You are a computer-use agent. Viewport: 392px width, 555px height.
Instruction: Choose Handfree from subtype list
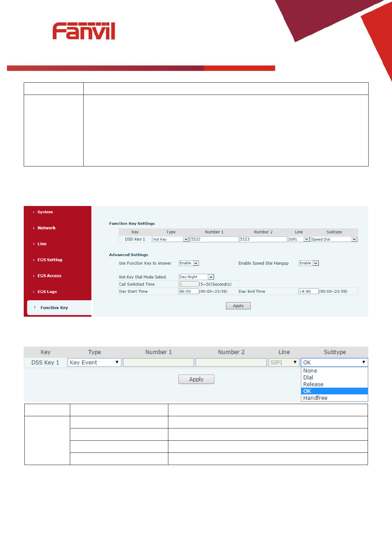pyautogui.click(x=334, y=398)
